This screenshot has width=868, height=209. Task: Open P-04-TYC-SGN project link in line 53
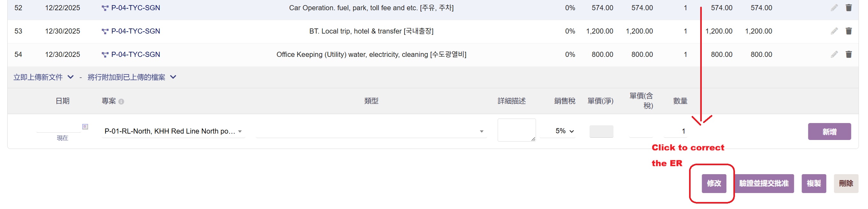(136, 31)
